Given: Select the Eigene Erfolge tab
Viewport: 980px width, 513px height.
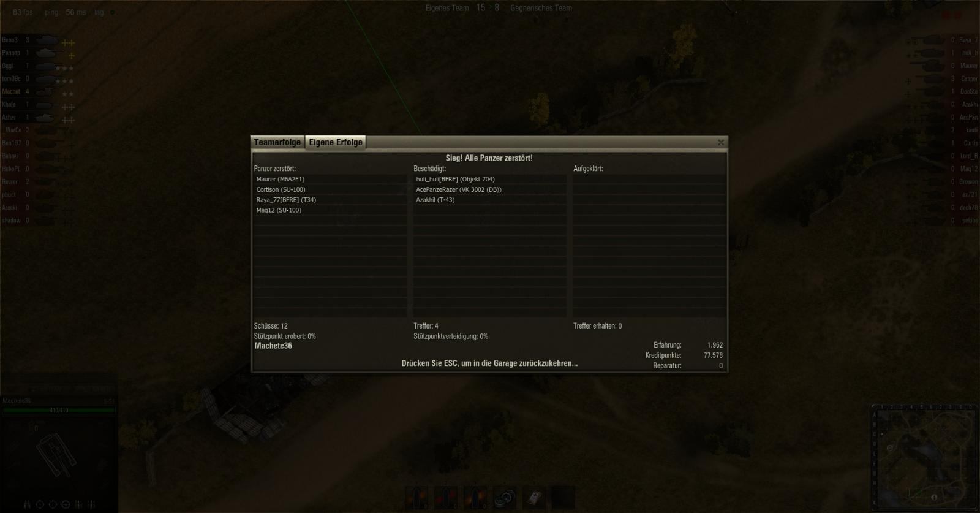Looking at the screenshot, I should (336, 142).
